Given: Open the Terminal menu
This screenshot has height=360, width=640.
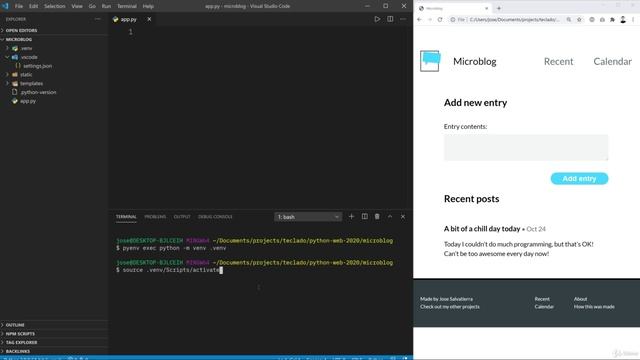Looking at the screenshot, I should click(x=127, y=6).
